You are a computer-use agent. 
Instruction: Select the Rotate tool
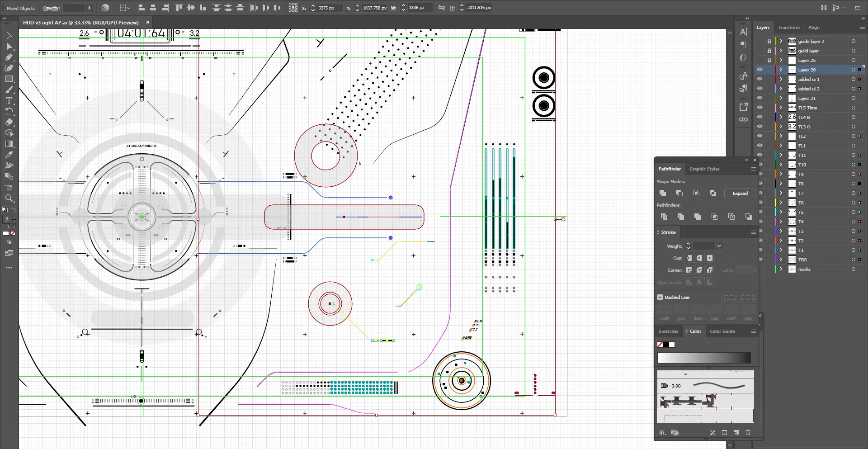pyautogui.click(x=9, y=112)
